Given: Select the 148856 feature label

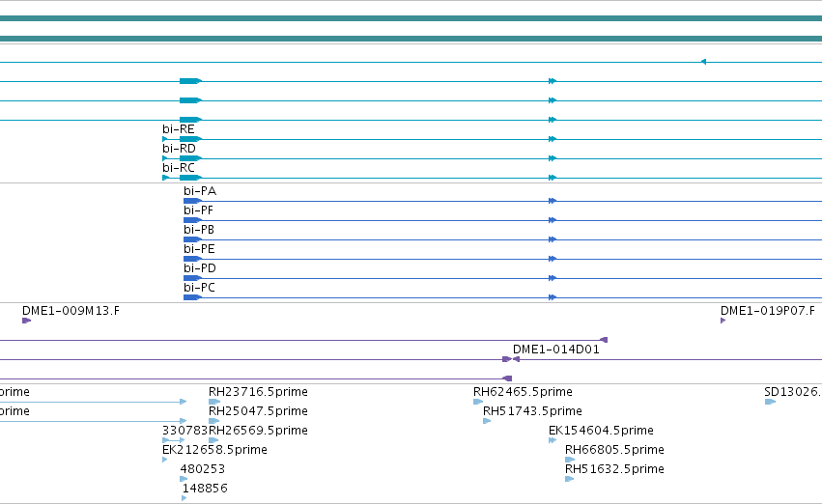Looking at the screenshot, I should [205, 489].
